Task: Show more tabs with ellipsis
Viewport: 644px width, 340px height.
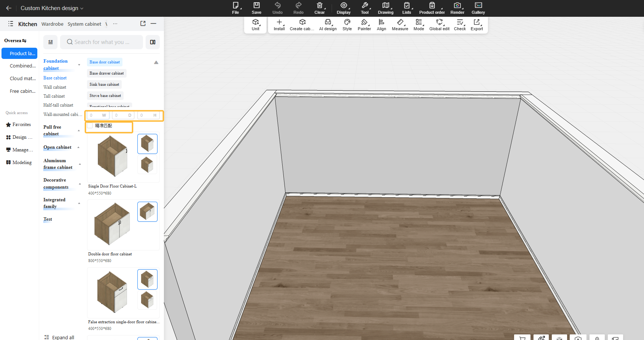Action: [115, 23]
